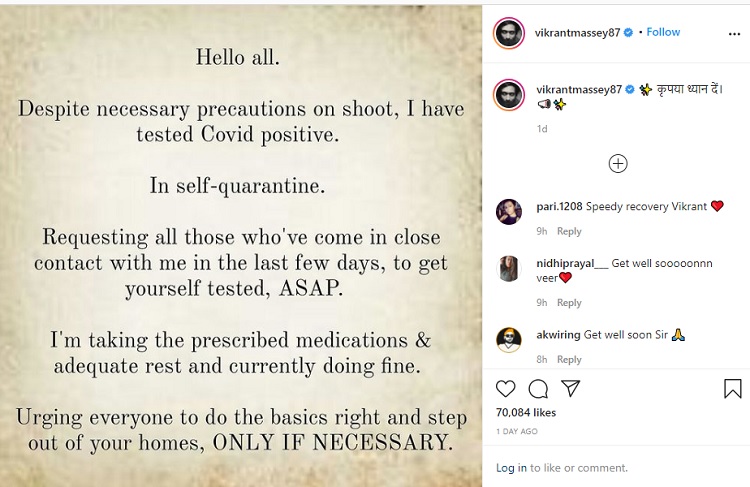Reply to pari.1208's comment
This screenshot has height=487, width=750.
[x=569, y=231]
